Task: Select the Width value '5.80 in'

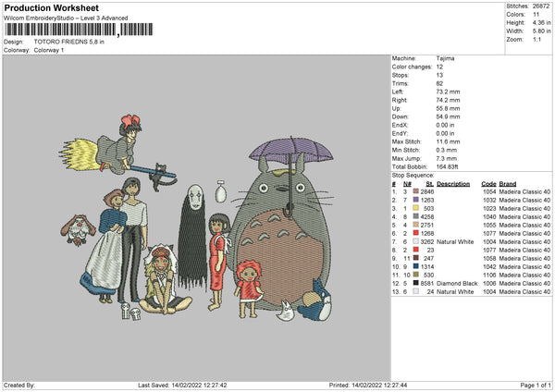Action: [541, 31]
